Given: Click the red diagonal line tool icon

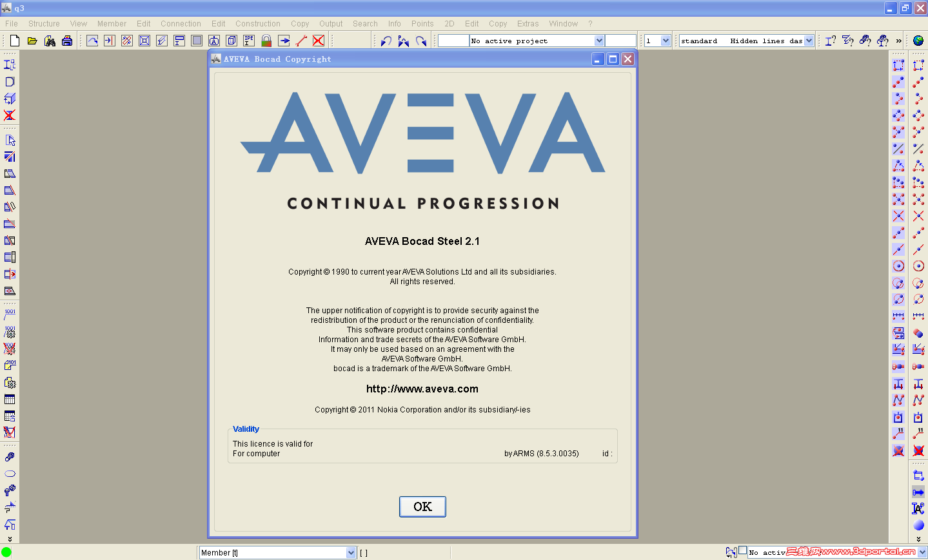Looking at the screenshot, I should point(301,41).
